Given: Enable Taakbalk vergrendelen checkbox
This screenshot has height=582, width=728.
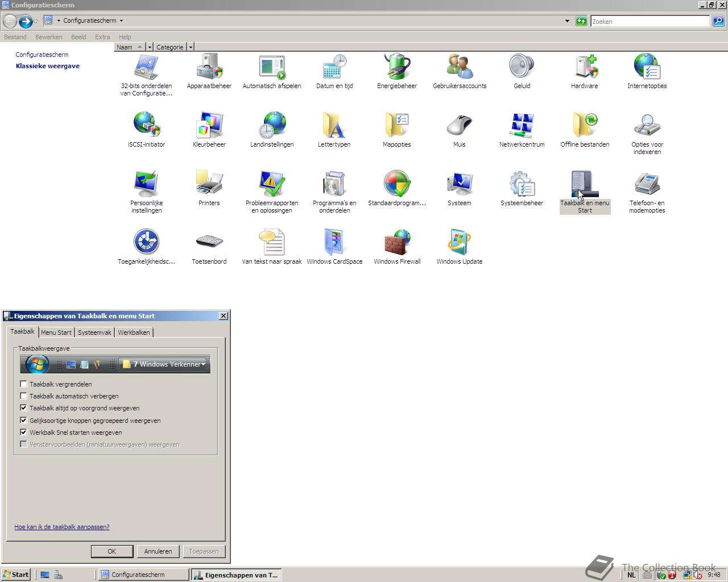Looking at the screenshot, I should coord(23,384).
